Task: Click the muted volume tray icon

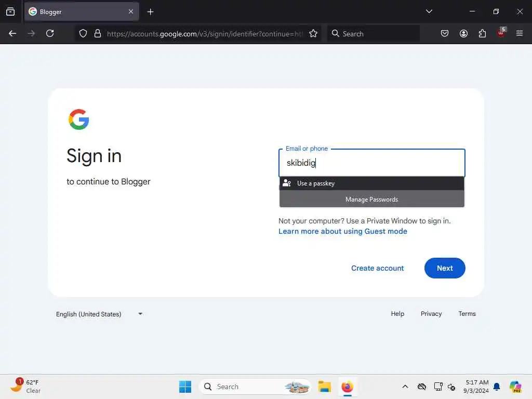Action: (451, 387)
